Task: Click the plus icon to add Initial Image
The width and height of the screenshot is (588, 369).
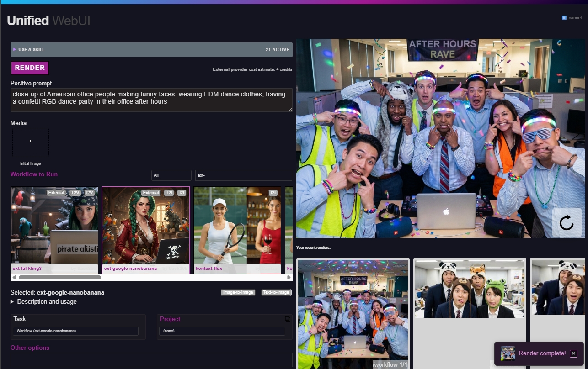Action: pyautogui.click(x=31, y=142)
